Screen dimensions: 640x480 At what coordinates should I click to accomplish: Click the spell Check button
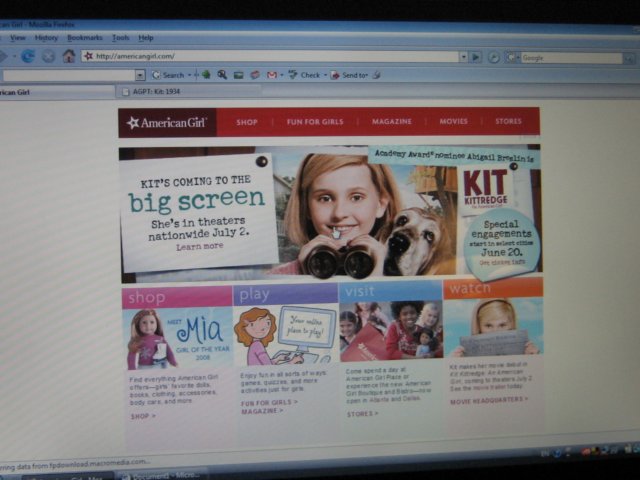304,75
